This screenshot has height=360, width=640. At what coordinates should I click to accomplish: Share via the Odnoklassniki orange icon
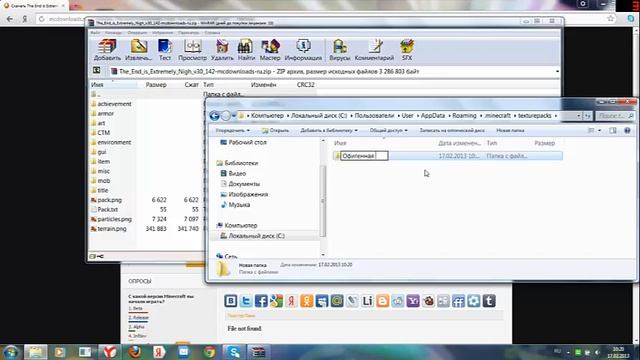(x=307, y=301)
